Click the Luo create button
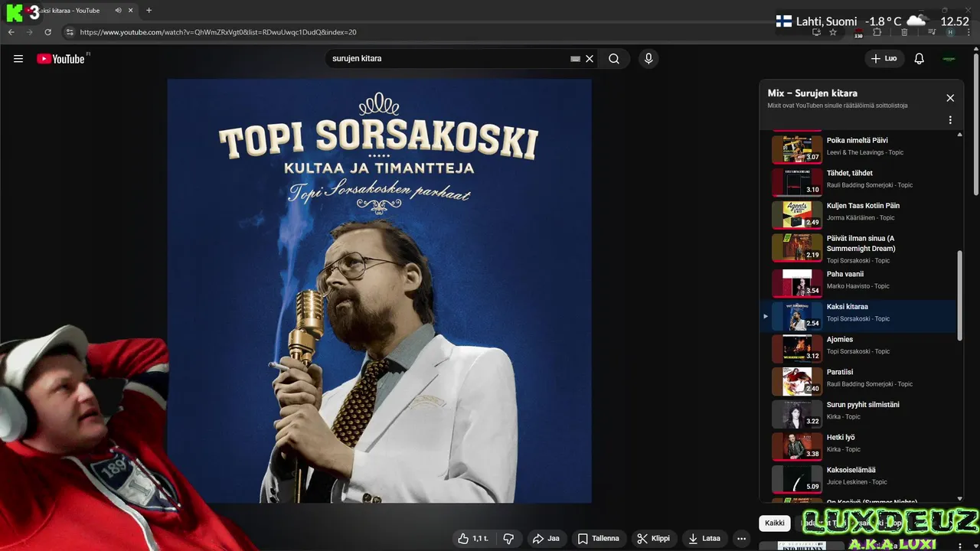Image resolution: width=980 pixels, height=551 pixels. coord(884,59)
